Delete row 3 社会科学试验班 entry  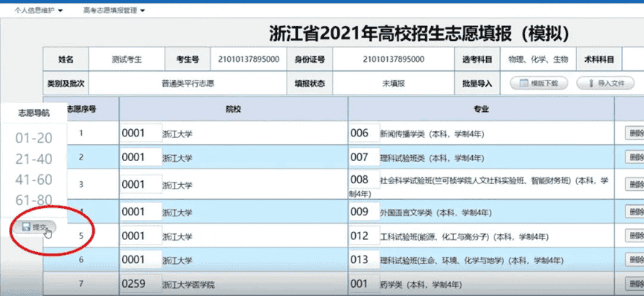(634, 184)
